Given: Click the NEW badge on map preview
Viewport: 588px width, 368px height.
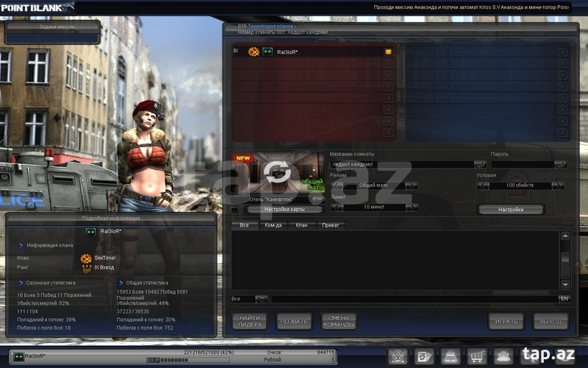Looking at the screenshot, I should (243, 158).
